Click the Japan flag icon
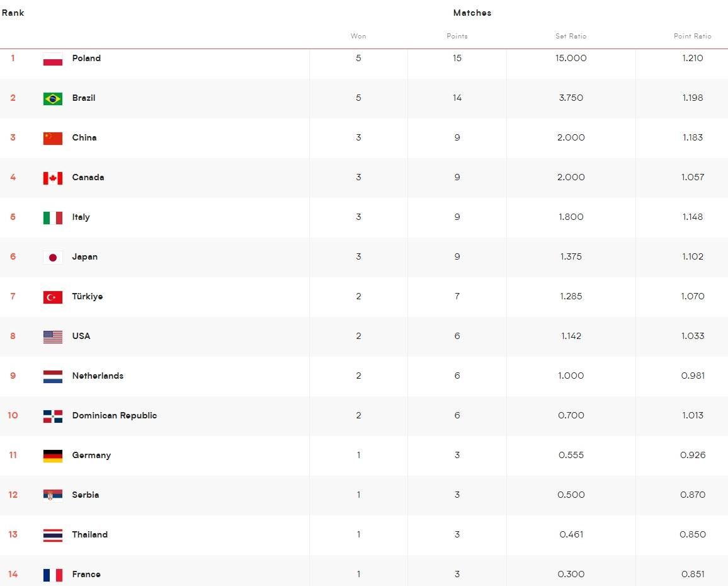Screen dimensions: 728x586 pyautogui.click(x=53, y=257)
